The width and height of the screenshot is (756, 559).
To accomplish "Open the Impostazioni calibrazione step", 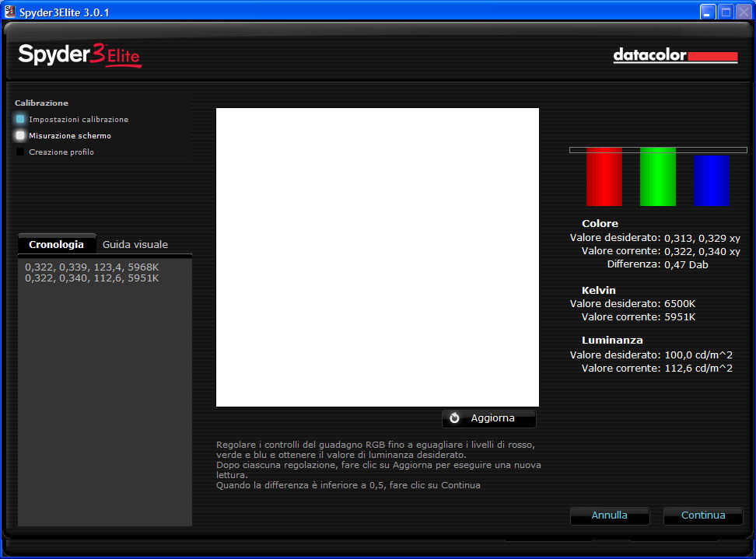I will tap(79, 119).
